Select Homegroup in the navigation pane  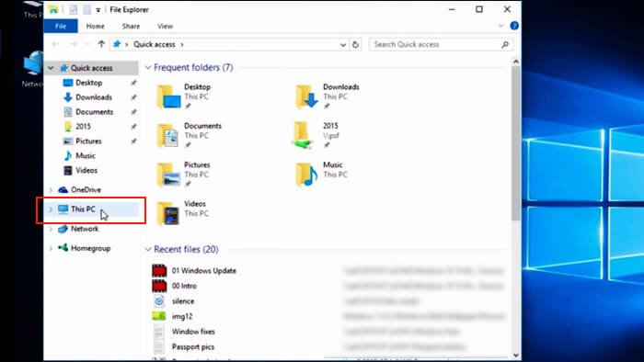point(90,248)
